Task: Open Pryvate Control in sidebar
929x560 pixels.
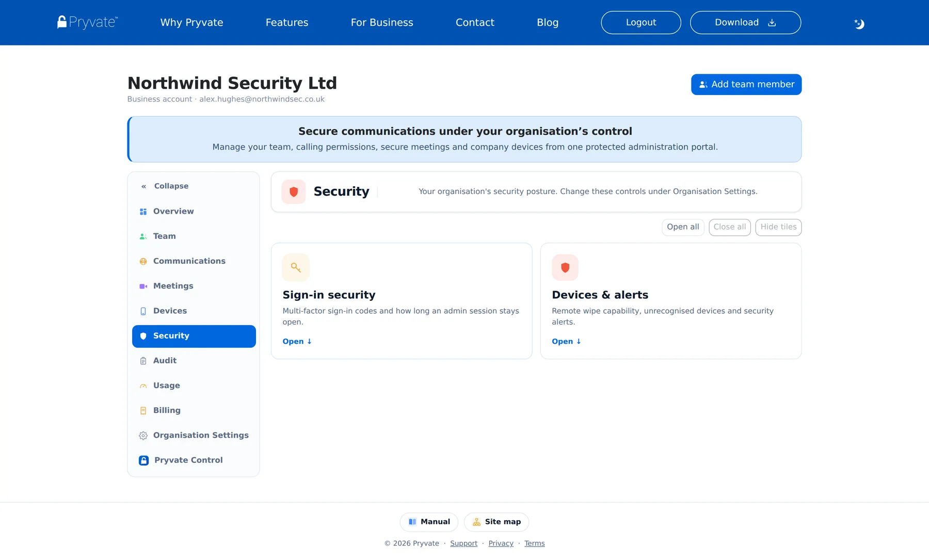Action: point(194,460)
